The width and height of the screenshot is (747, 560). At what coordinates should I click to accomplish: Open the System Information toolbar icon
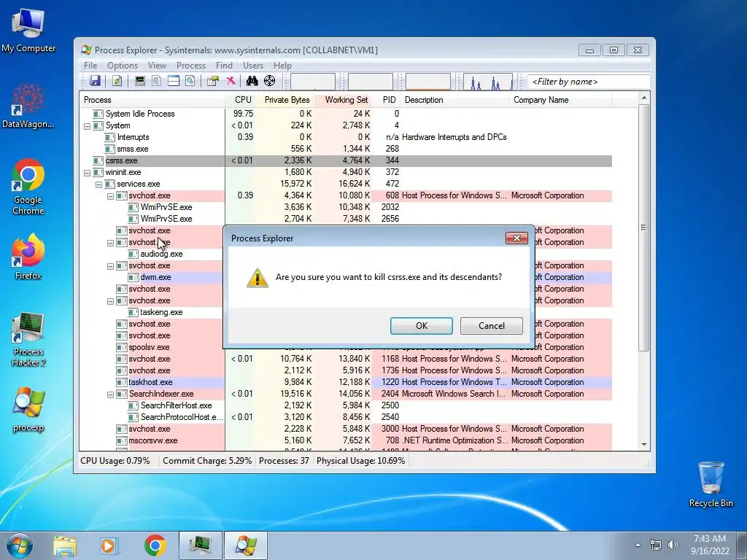(139, 81)
